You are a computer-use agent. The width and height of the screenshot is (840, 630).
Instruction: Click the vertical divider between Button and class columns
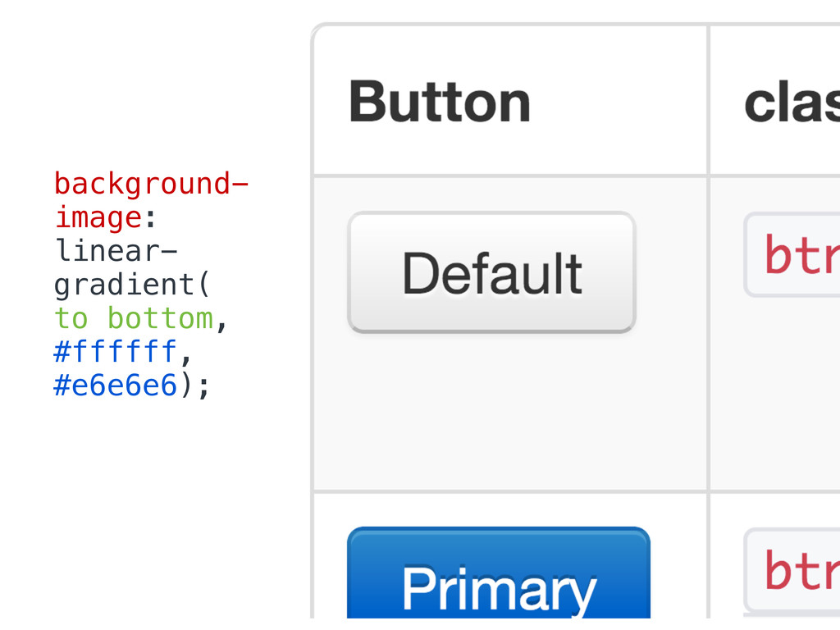pos(708,328)
